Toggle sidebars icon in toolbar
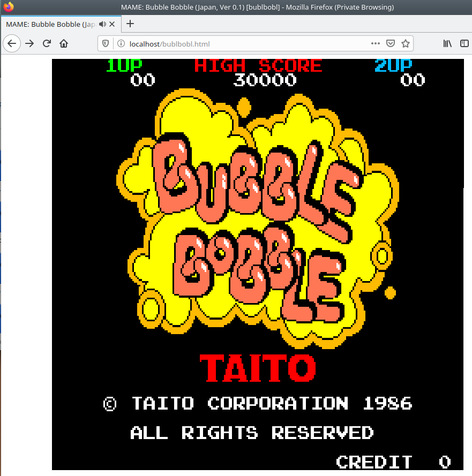 [464, 43]
